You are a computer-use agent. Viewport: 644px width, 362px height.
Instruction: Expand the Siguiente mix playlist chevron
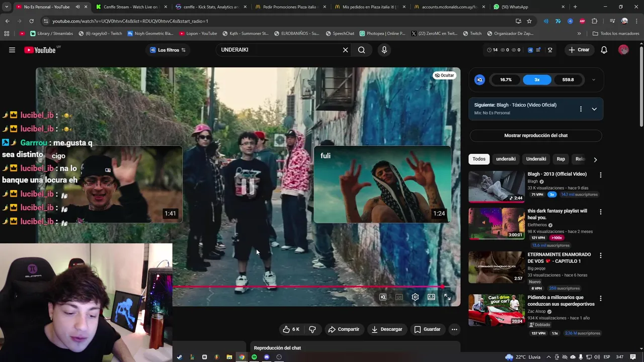(594, 109)
